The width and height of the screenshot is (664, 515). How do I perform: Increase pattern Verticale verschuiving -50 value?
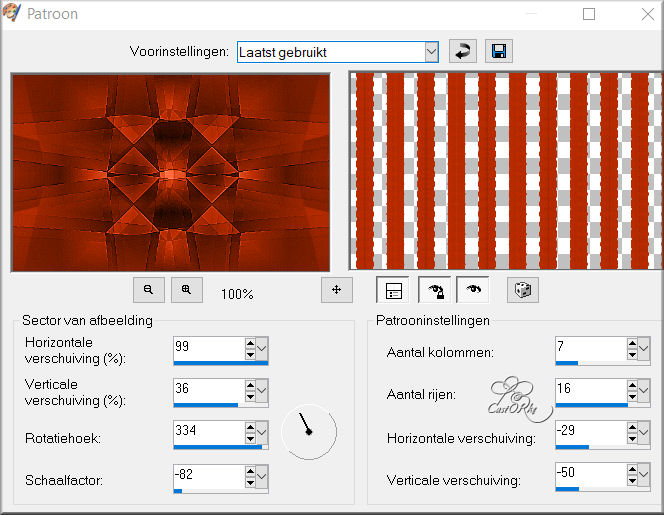[x=632, y=469]
